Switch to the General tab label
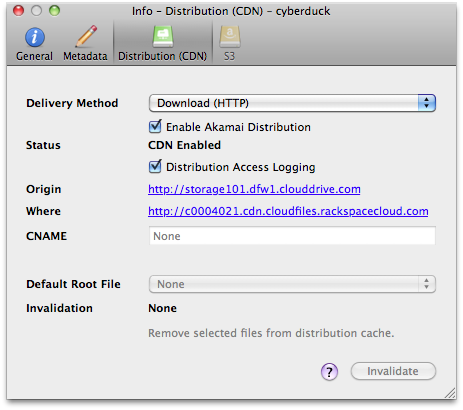This screenshot has height=410, width=463. coord(34,56)
